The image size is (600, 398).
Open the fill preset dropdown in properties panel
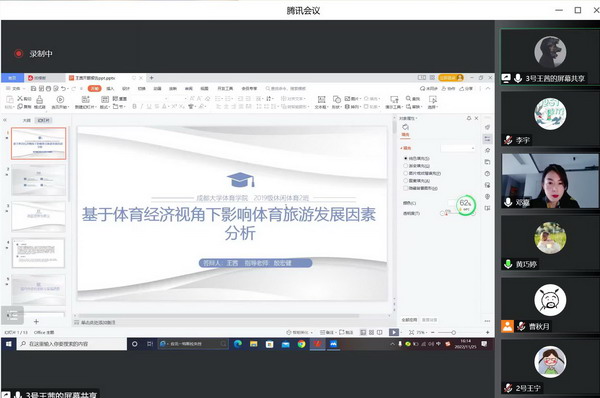click(458, 148)
